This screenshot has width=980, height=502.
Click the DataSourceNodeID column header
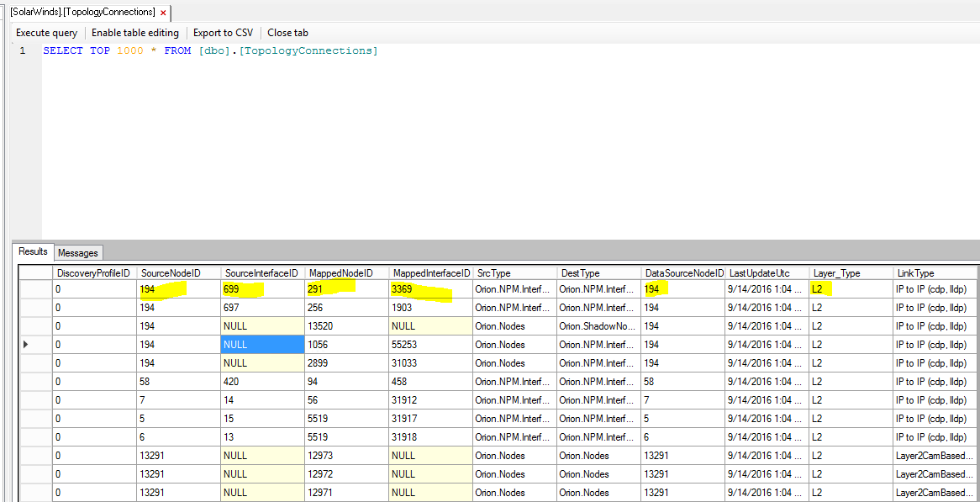pos(683,273)
